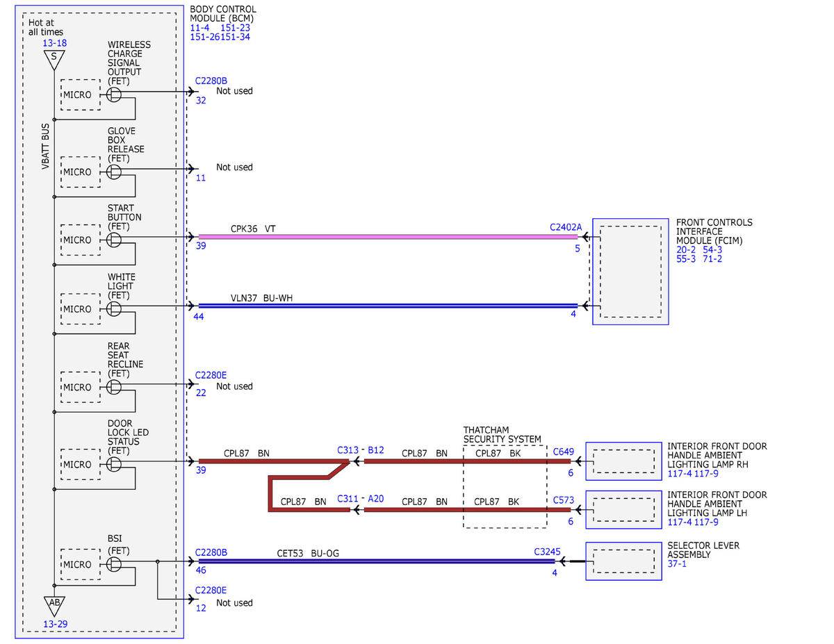Select the CET53 BU-OG wire
The height and width of the screenshot is (644, 834).
376,561
